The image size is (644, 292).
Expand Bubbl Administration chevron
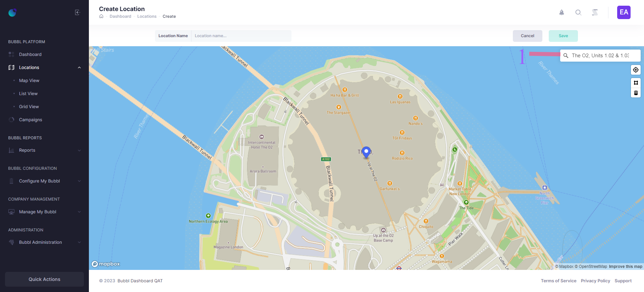tap(79, 242)
